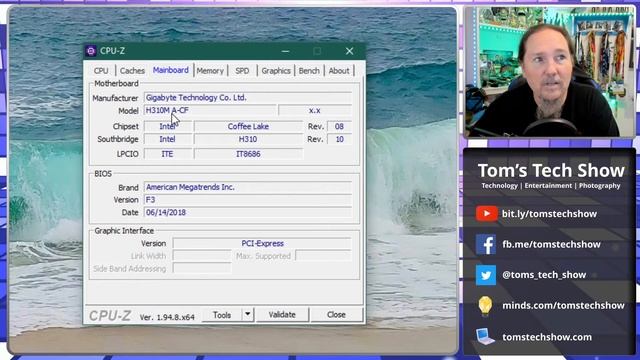Open the Memory tab
The height and width of the screenshot is (360, 640).
pos(210,71)
